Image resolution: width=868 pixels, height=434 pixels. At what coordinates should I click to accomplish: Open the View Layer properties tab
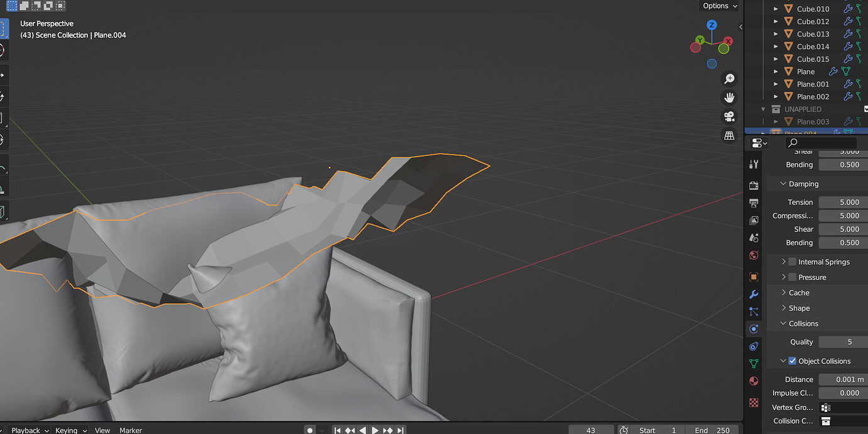(x=754, y=221)
